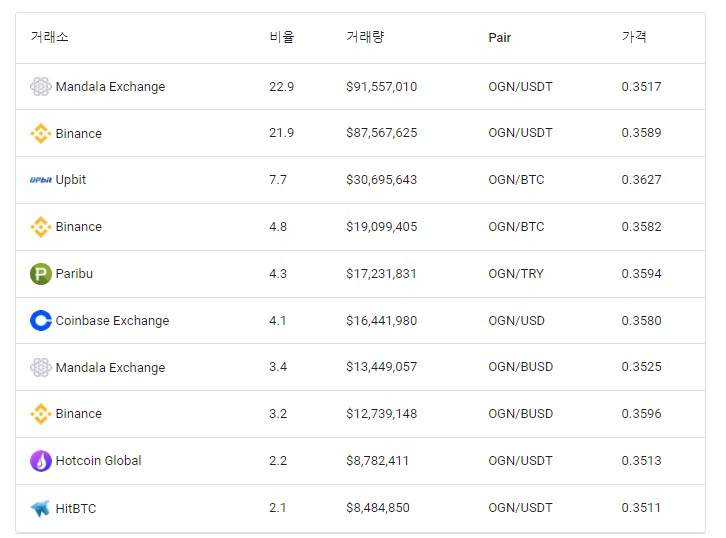This screenshot has width=726, height=538.
Task: Click the 0.3582 price value
Action: click(x=641, y=227)
